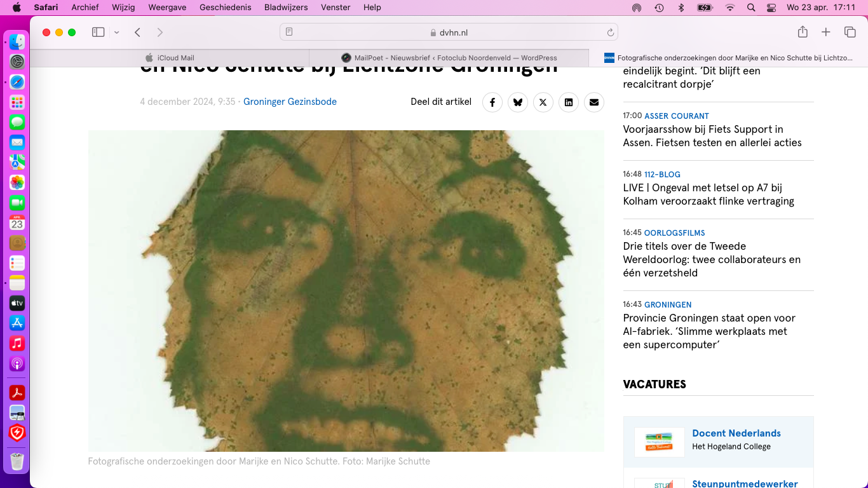The image size is (868, 488).
Task: Open Control Center
Action: pyautogui.click(x=771, y=8)
